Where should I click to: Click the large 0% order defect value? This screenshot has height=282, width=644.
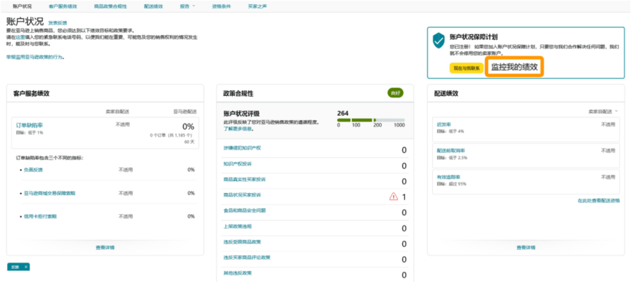[x=188, y=126]
